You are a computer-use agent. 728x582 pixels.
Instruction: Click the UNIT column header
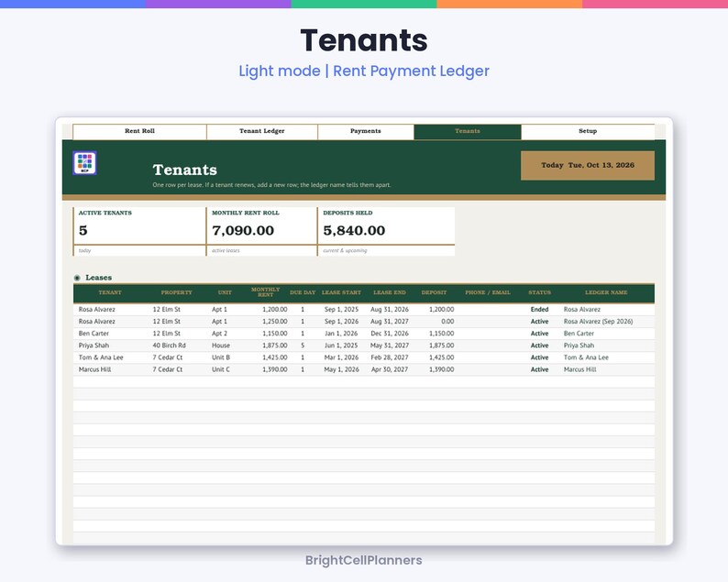pos(225,292)
